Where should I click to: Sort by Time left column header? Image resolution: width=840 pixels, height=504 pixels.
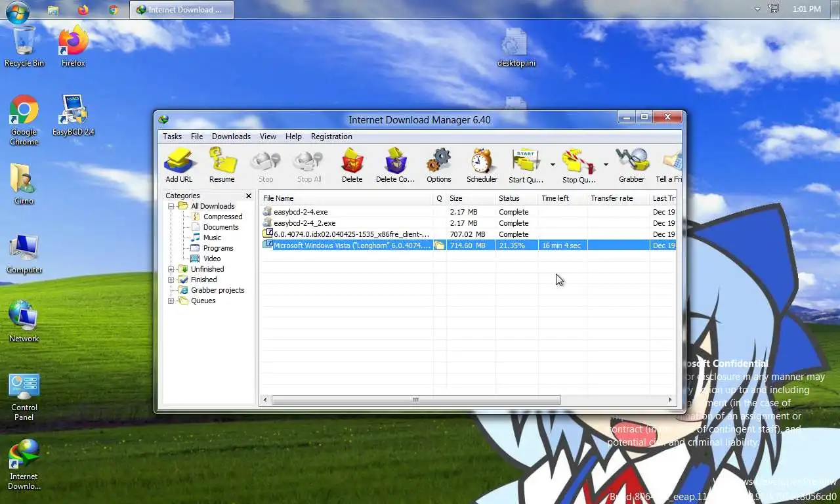[x=562, y=198]
